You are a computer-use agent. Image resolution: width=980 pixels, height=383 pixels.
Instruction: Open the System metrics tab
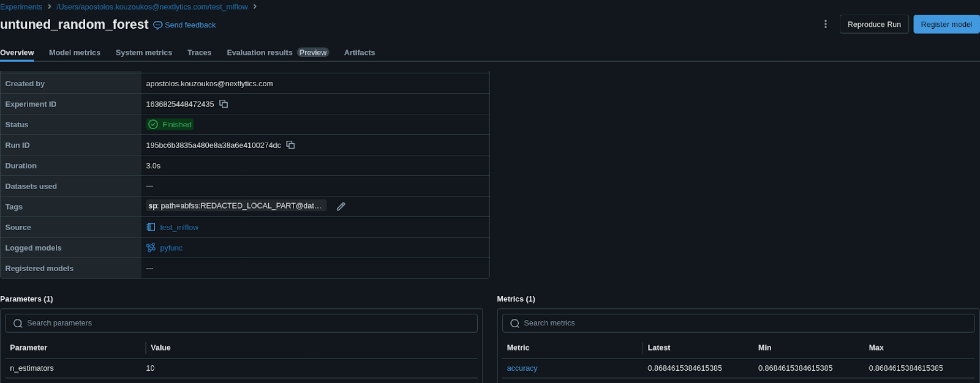(144, 53)
